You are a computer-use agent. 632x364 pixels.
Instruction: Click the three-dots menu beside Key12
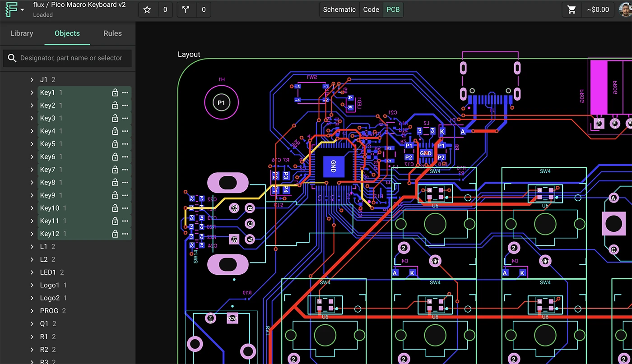click(125, 234)
